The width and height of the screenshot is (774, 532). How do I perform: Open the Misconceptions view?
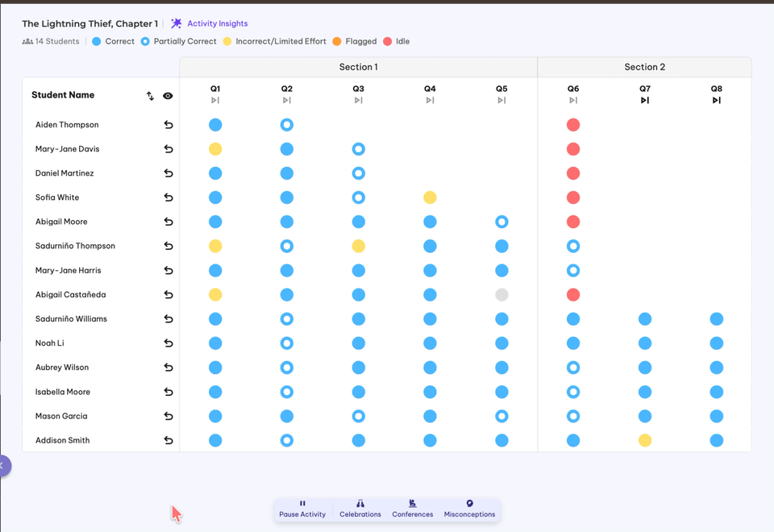(x=469, y=509)
